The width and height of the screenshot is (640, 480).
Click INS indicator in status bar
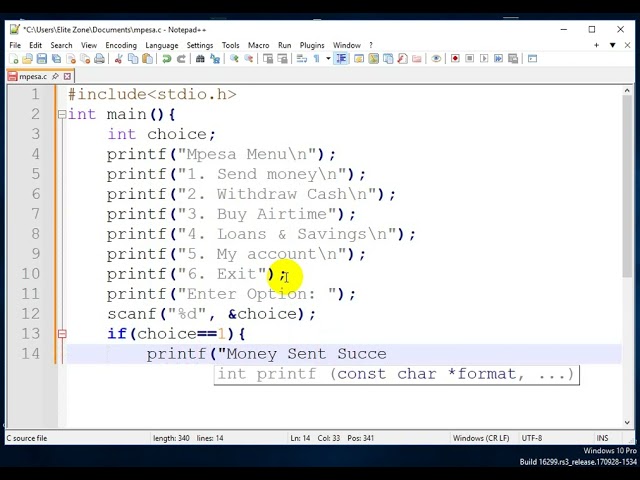coord(602,438)
